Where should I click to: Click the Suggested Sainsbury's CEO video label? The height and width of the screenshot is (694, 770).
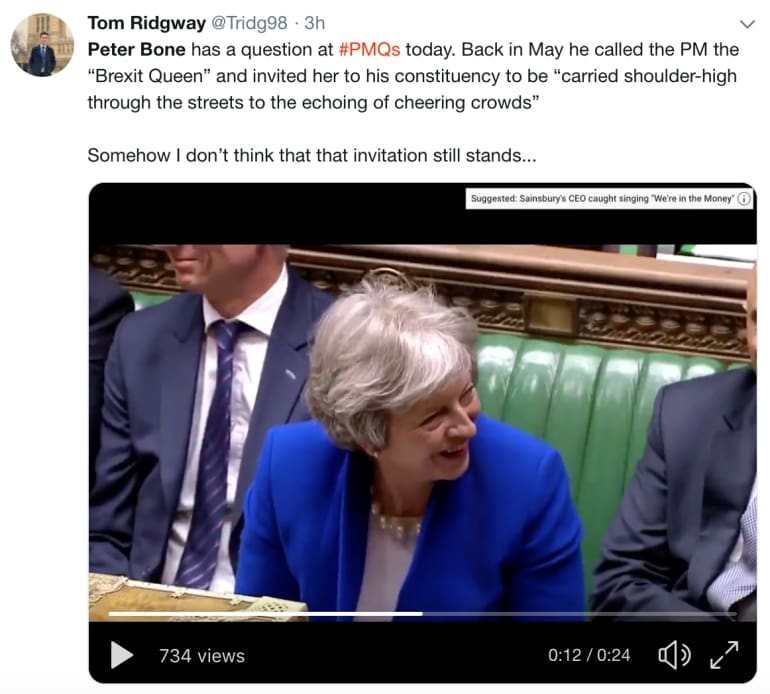click(x=602, y=198)
